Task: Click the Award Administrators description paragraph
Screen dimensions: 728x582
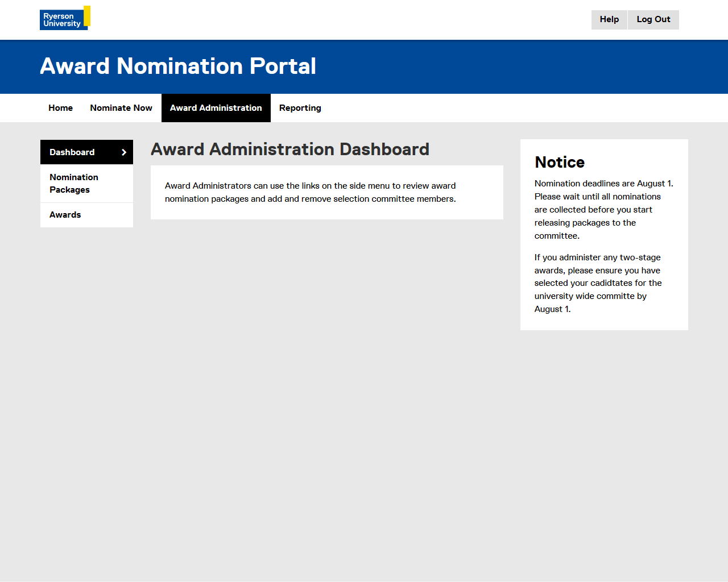Action: 311,192
